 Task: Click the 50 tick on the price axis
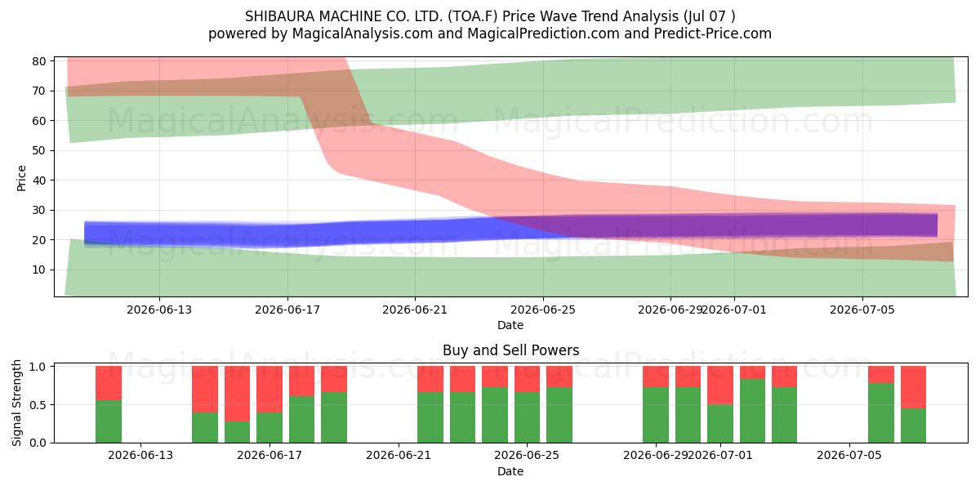(x=38, y=150)
